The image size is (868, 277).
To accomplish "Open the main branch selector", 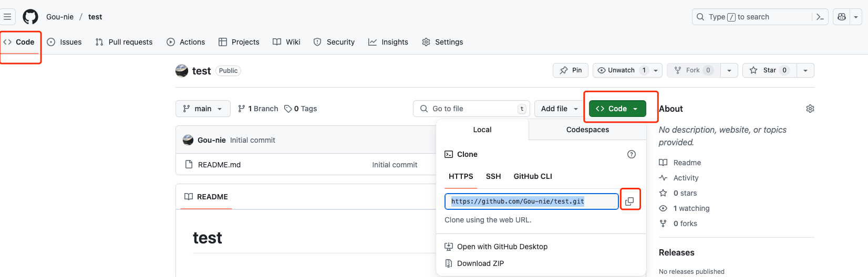I will 203,109.
